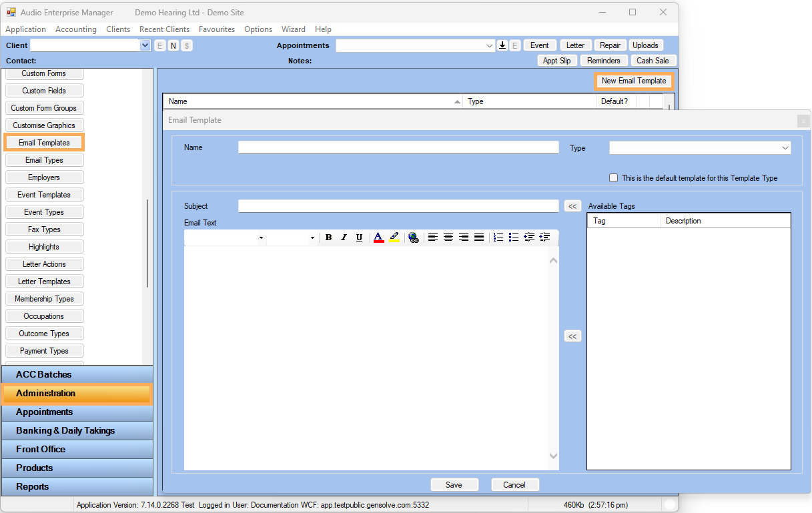Click into the Subject input field

click(x=398, y=206)
